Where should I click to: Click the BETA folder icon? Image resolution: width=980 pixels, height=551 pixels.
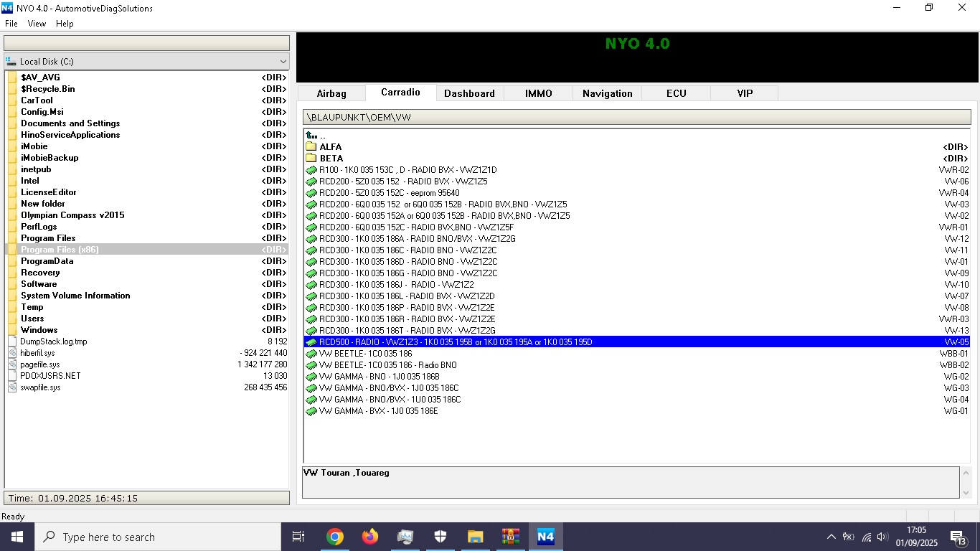[x=311, y=159]
